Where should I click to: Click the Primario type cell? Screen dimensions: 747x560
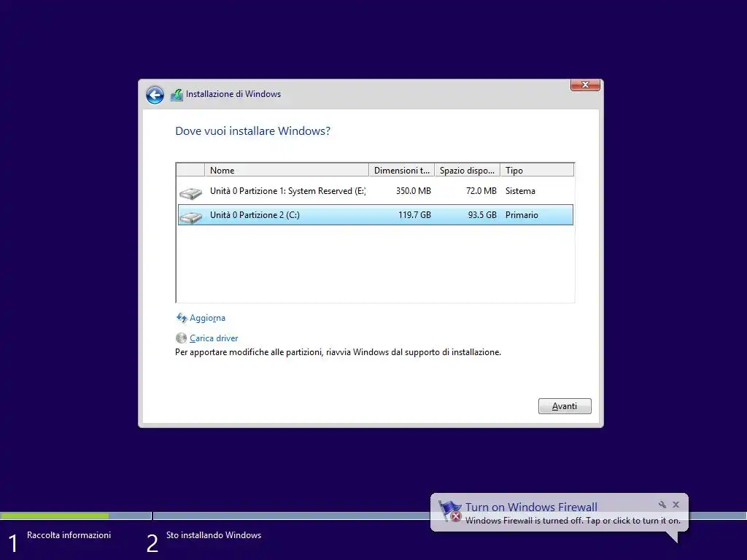pos(522,215)
